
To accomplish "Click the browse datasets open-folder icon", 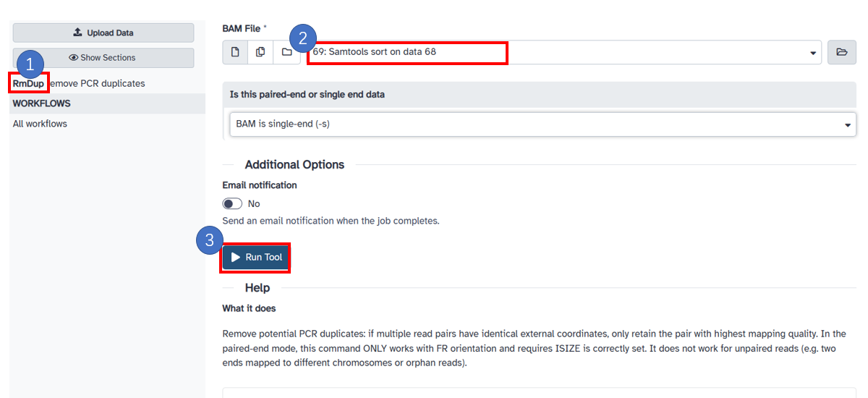I will 841,52.
